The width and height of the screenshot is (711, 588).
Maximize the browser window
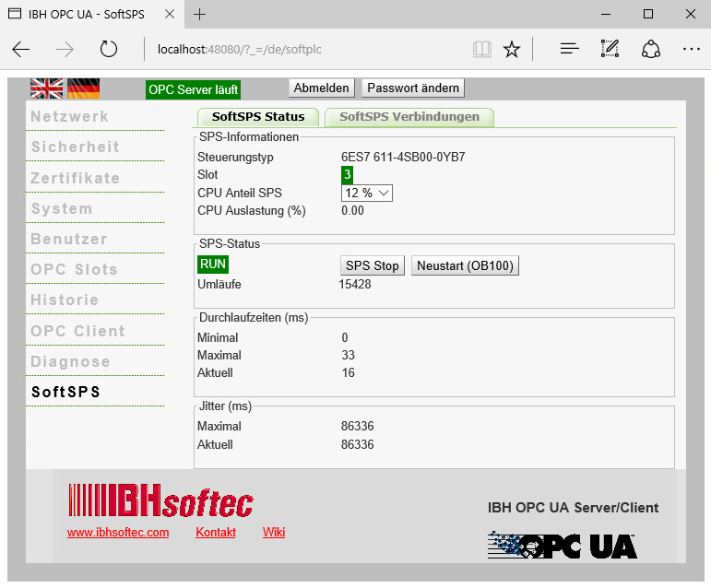(x=648, y=14)
